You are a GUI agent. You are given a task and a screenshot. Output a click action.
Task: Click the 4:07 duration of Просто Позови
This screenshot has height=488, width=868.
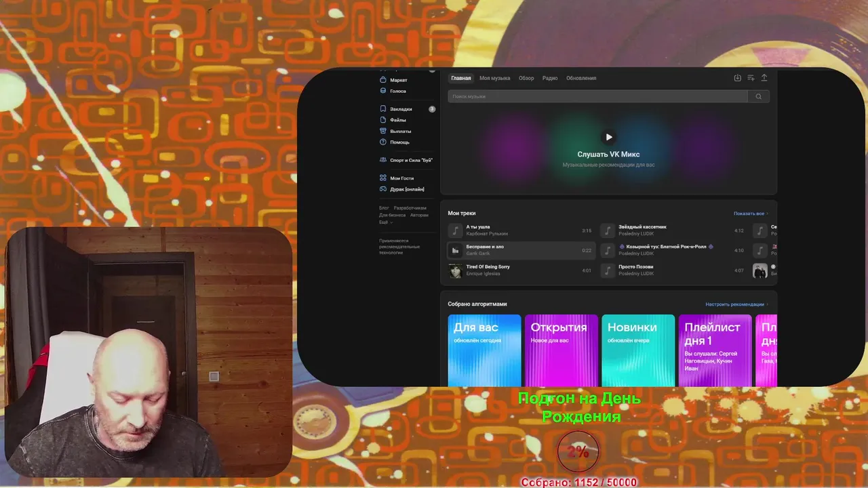739,270
